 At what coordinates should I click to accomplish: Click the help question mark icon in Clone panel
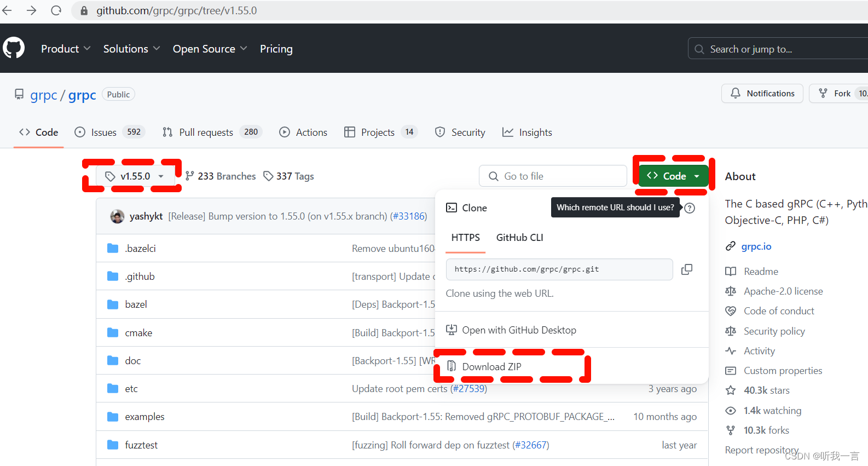coord(690,208)
